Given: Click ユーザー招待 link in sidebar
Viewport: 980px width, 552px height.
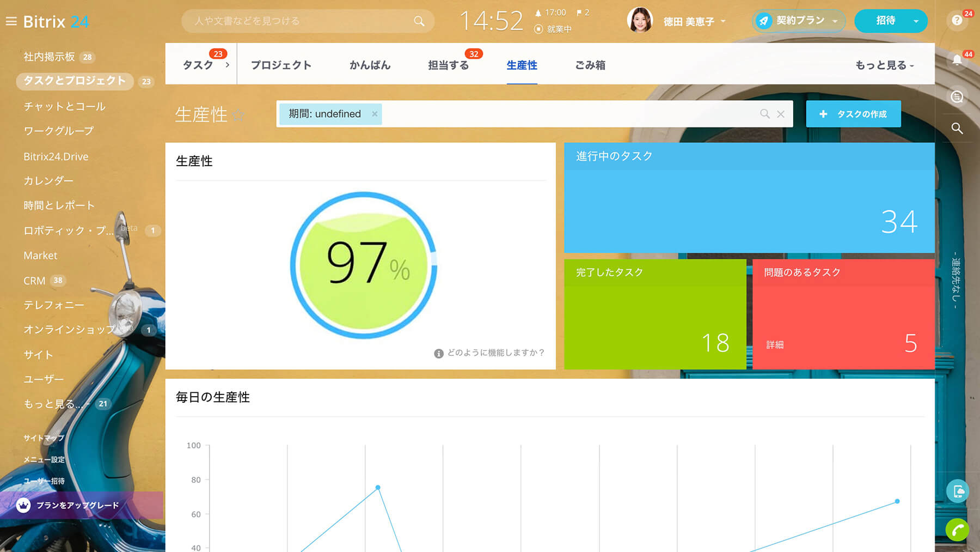Looking at the screenshot, I should coord(44,481).
